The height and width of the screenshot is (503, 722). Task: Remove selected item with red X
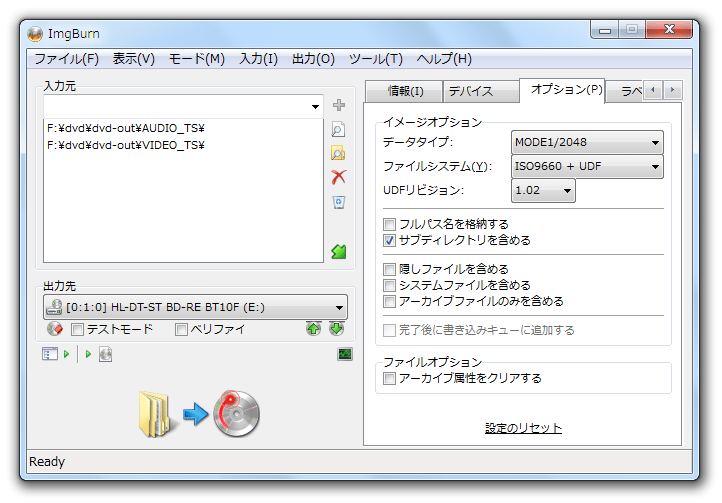[338, 177]
